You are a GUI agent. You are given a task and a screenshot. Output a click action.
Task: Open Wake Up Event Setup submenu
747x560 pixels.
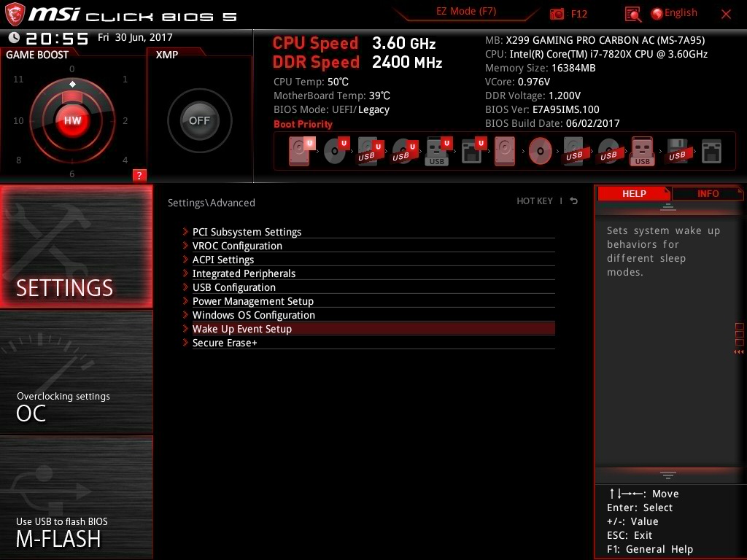click(242, 329)
